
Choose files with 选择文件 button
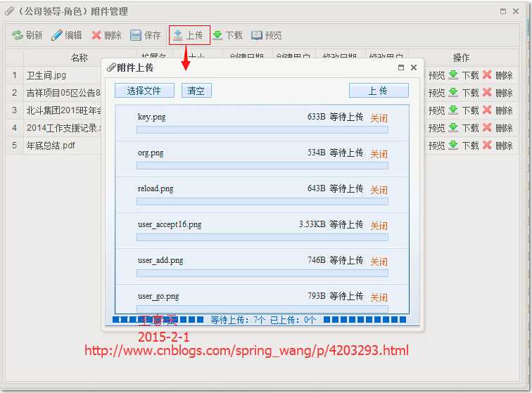(x=144, y=91)
